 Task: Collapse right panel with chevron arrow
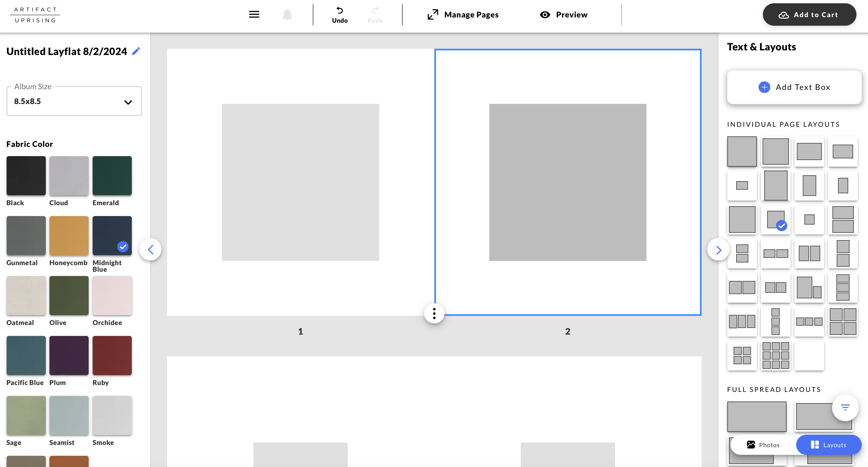point(718,250)
